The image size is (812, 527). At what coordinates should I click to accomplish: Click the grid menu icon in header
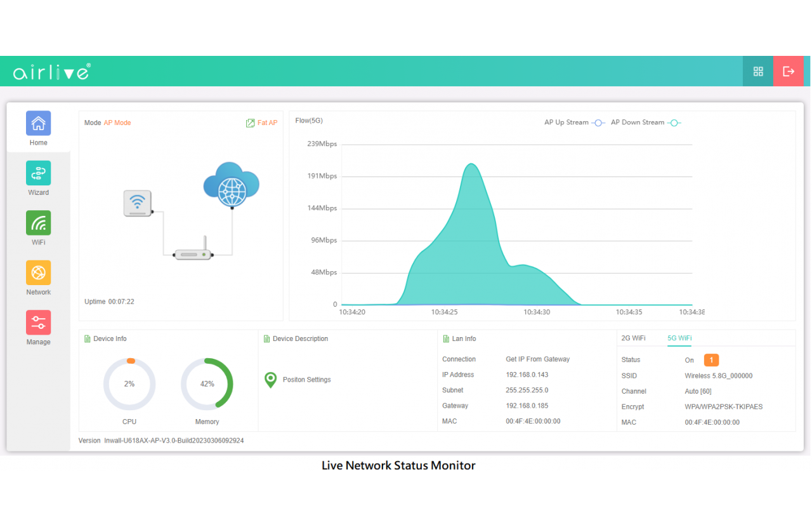point(758,71)
